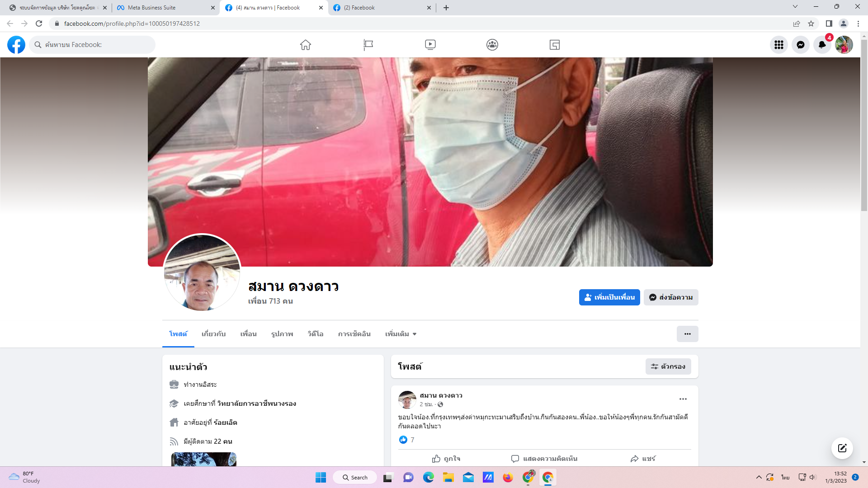Open the Messenger icon at top right

[800, 45]
